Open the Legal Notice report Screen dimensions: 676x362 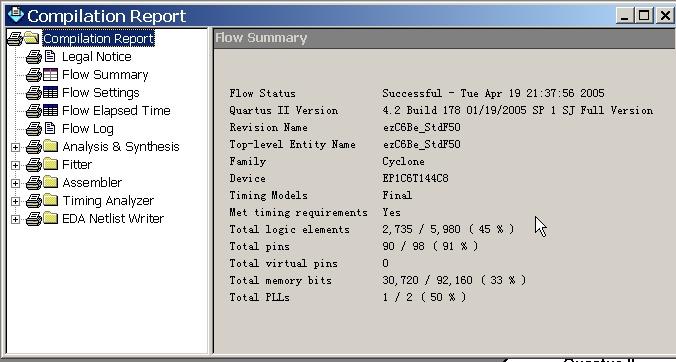pyautogui.click(x=97, y=57)
